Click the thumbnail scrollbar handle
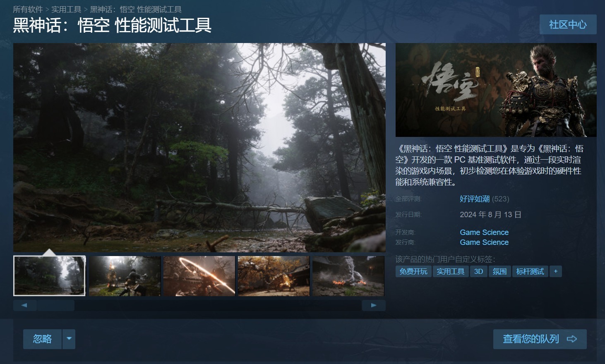605x364 pixels. pos(56,305)
